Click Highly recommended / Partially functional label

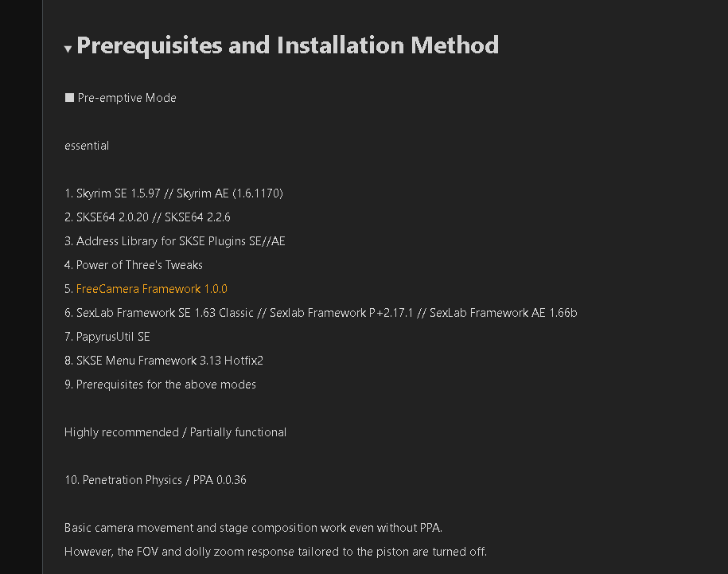(176, 432)
